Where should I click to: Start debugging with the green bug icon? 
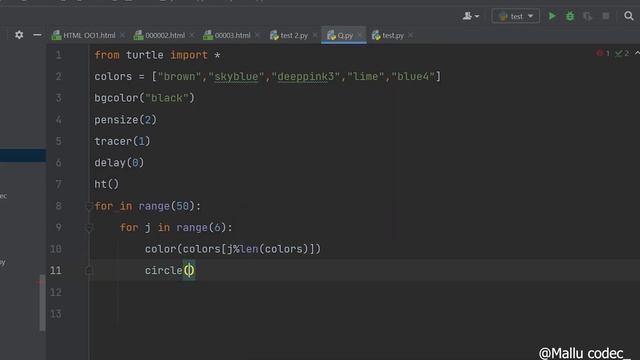click(570, 16)
